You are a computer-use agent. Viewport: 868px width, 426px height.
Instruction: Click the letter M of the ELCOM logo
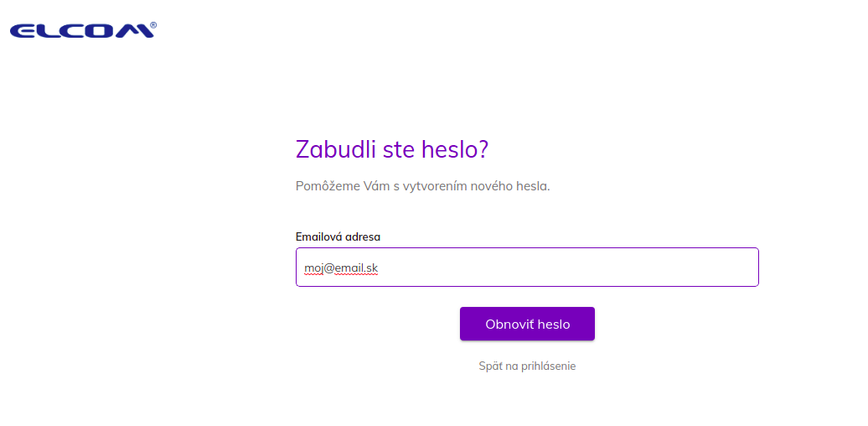137,30
